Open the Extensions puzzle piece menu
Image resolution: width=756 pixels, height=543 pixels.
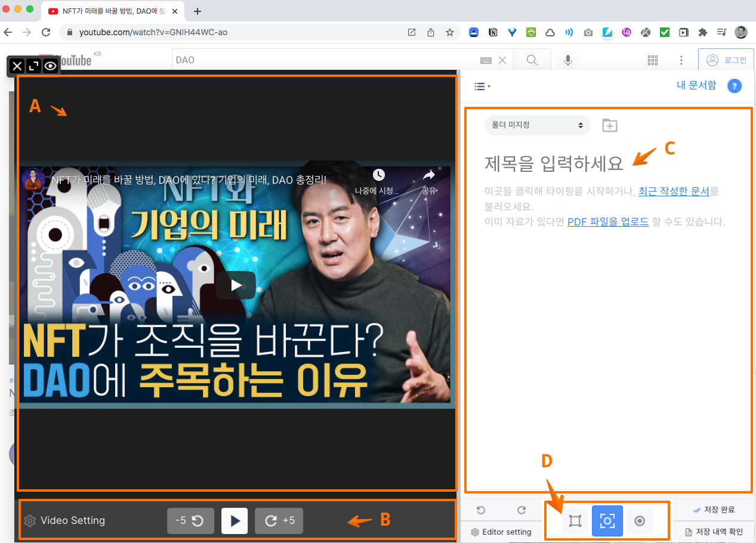703,32
